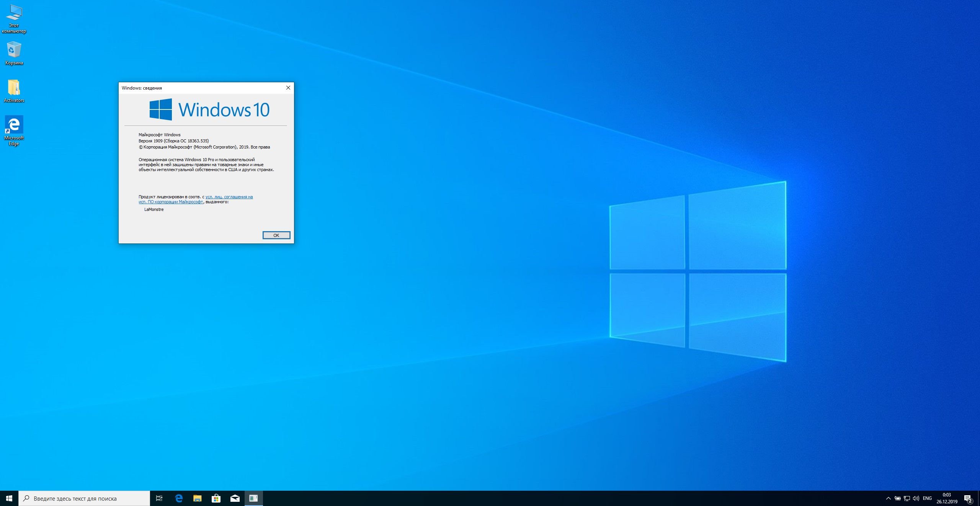The image size is (980, 506).
Task: Open the 'Этот компьютер' desktop icon
Action: point(14,19)
